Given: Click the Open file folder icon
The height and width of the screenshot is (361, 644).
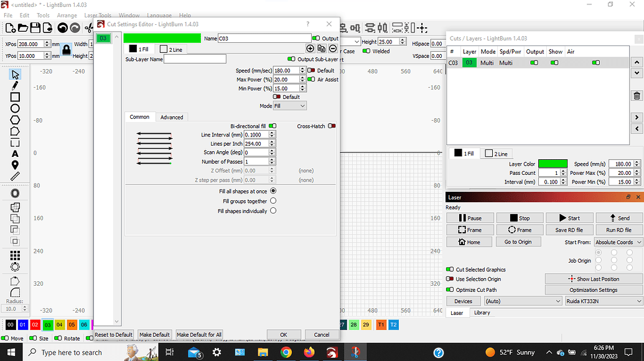Looking at the screenshot, I should point(23,28).
